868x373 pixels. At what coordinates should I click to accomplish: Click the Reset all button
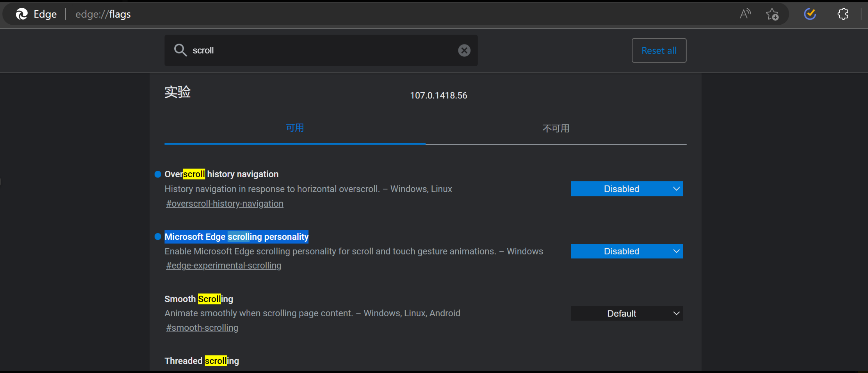point(659,50)
